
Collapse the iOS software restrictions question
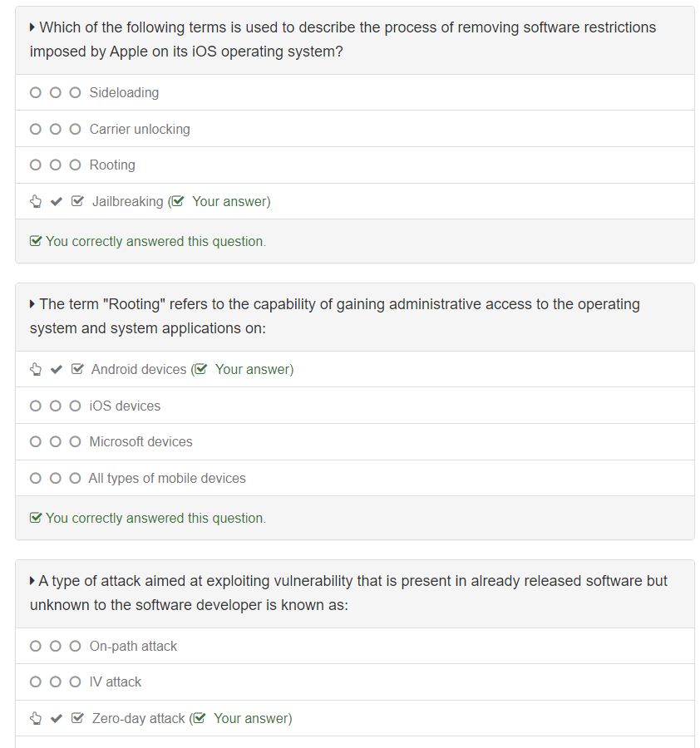tap(32, 27)
